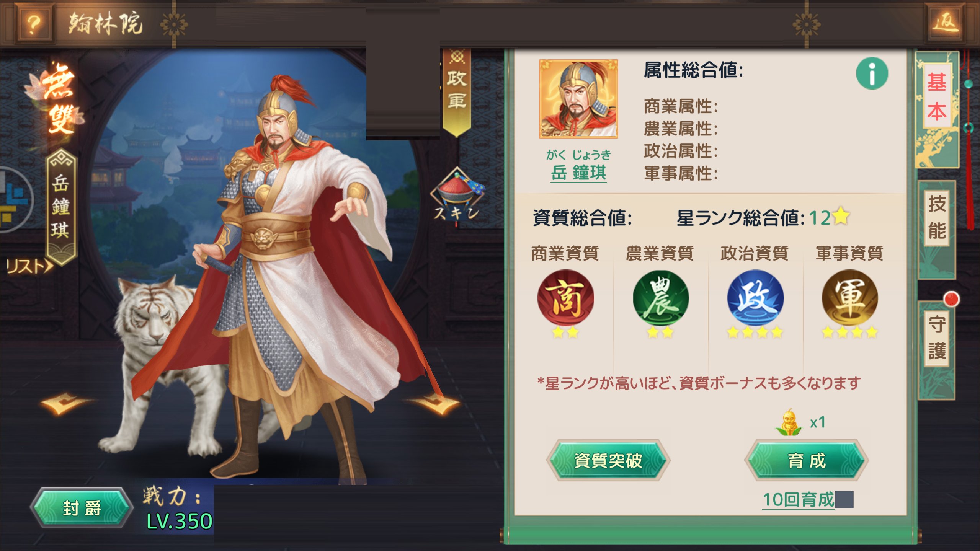The image size is (980, 551).
Task: Open the question mark help icon
Action: [x=34, y=24]
